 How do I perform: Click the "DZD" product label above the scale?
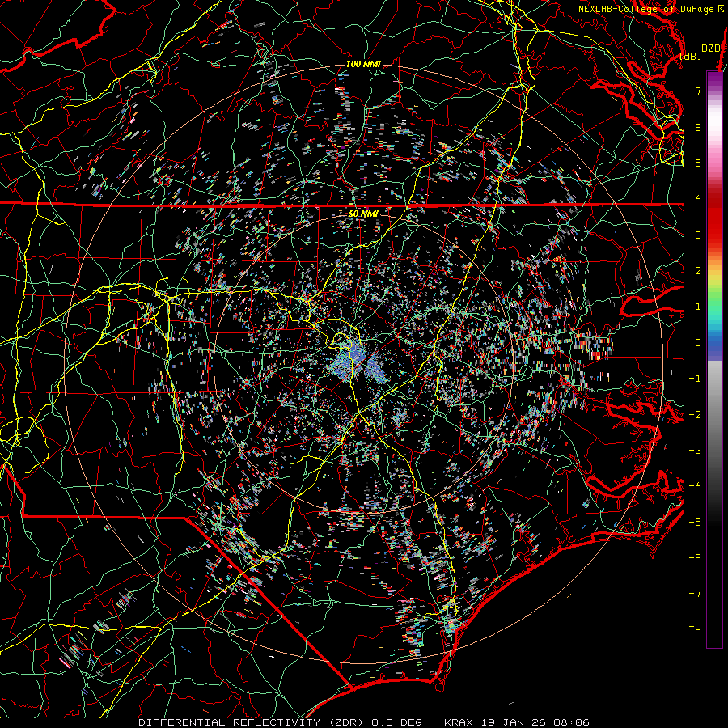(711, 49)
